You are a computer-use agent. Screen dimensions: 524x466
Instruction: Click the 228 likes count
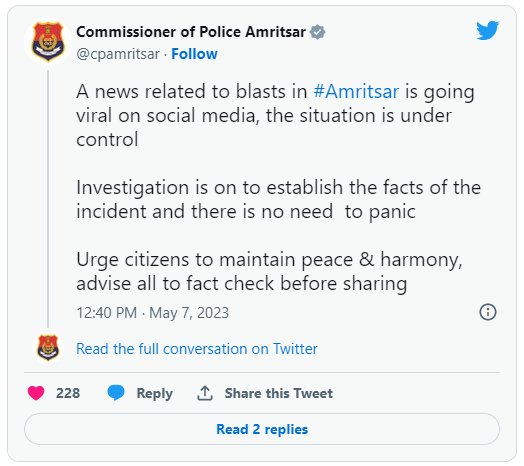pyautogui.click(x=68, y=393)
